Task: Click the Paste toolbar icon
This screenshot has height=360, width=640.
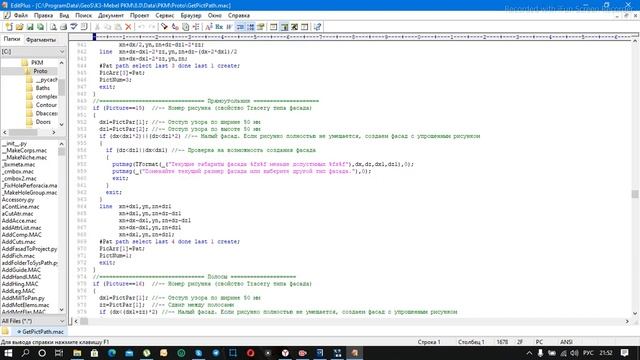Action: tap(118, 27)
